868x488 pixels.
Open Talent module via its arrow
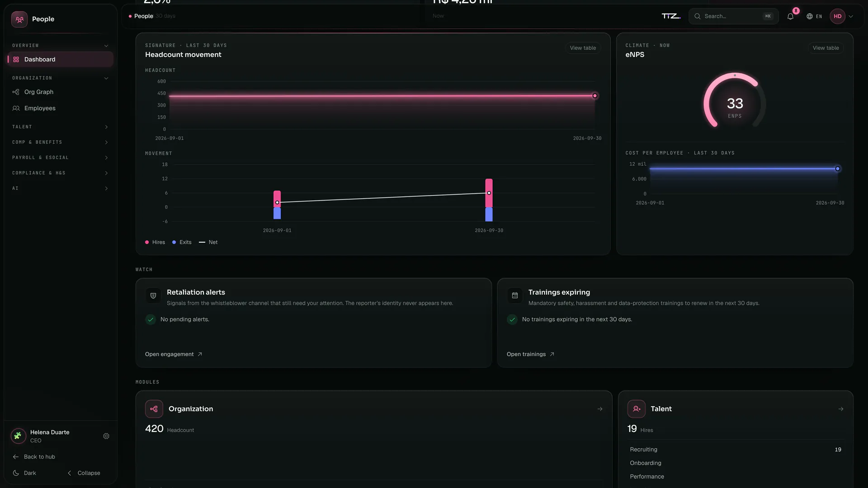(841, 409)
